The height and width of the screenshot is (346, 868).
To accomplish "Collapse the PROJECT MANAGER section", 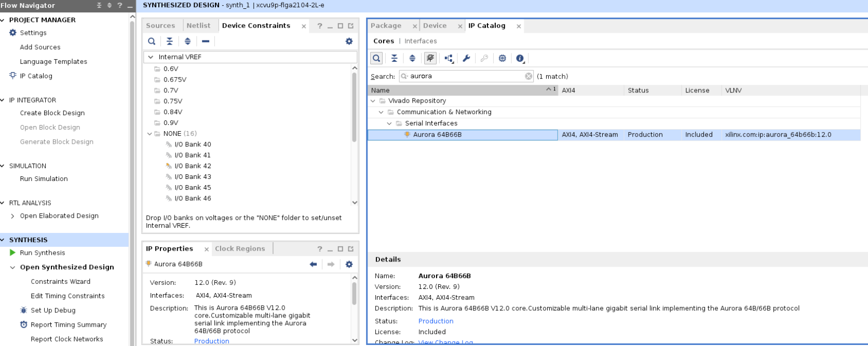I will click(x=3, y=20).
